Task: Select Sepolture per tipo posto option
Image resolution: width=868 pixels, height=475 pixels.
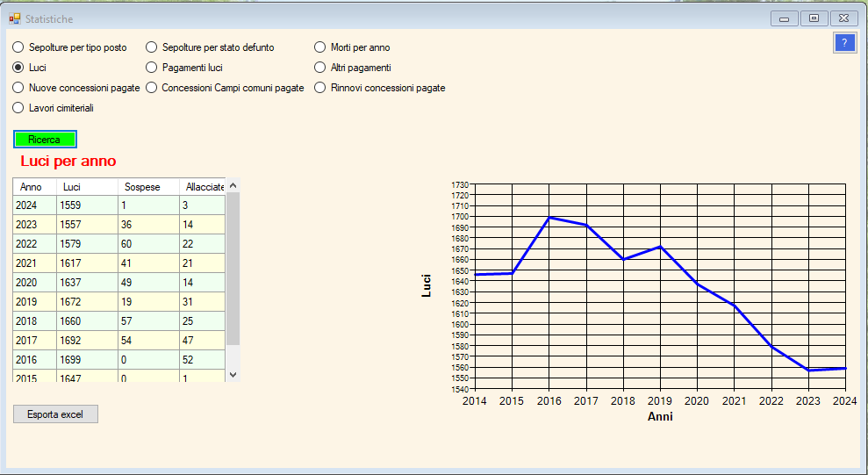Action: (18, 47)
